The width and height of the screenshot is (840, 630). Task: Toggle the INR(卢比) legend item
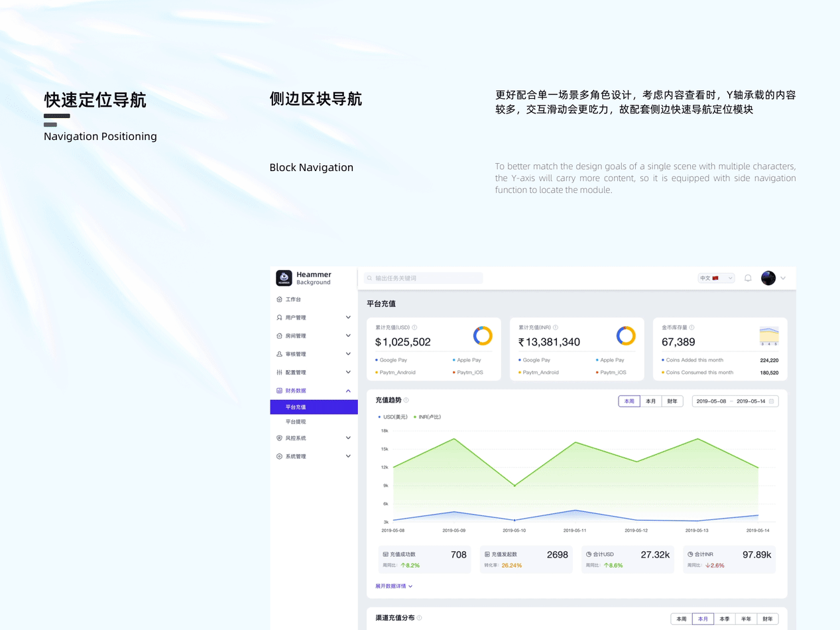click(428, 417)
